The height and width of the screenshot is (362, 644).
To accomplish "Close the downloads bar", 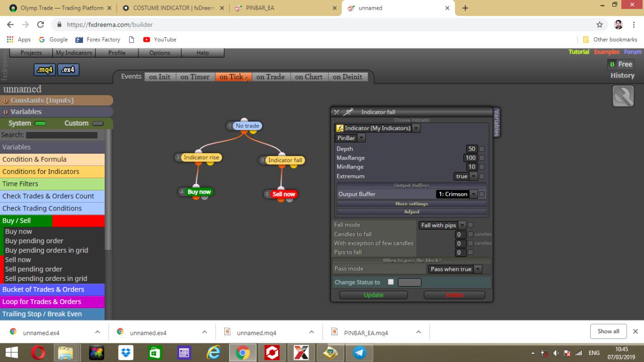I will coord(635,331).
